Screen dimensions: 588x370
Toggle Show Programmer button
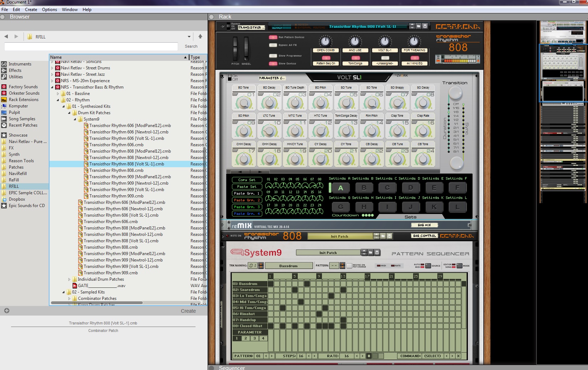(273, 56)
